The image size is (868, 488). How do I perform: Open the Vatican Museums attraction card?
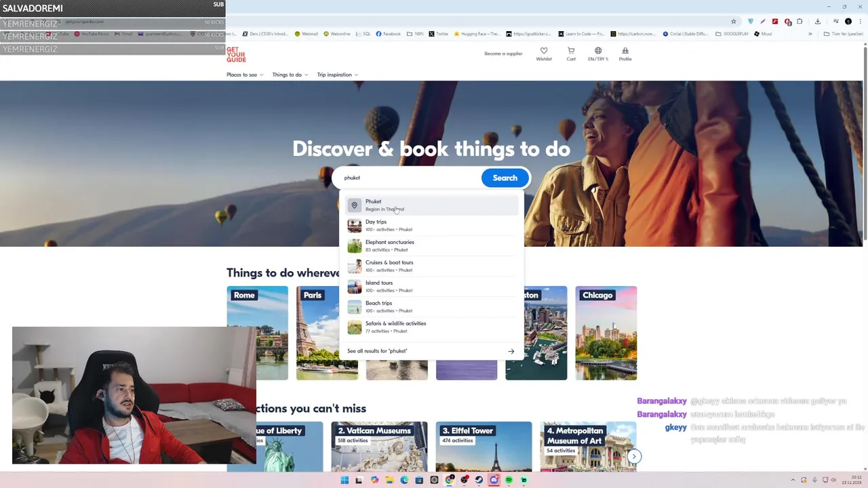(379, 446)
